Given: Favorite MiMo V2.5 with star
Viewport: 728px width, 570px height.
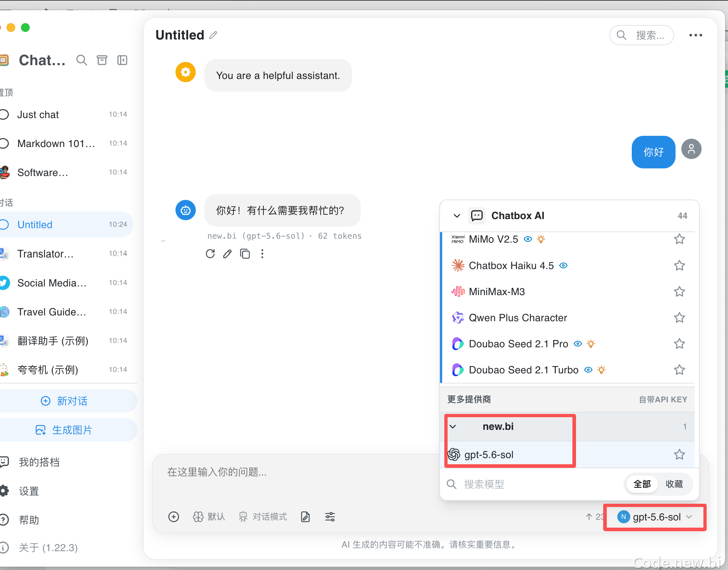Looking at the screenshot, I should (x=679, y=239).
